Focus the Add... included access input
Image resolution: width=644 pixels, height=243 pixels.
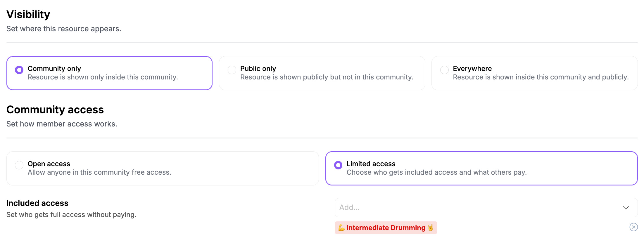point(486,208)
